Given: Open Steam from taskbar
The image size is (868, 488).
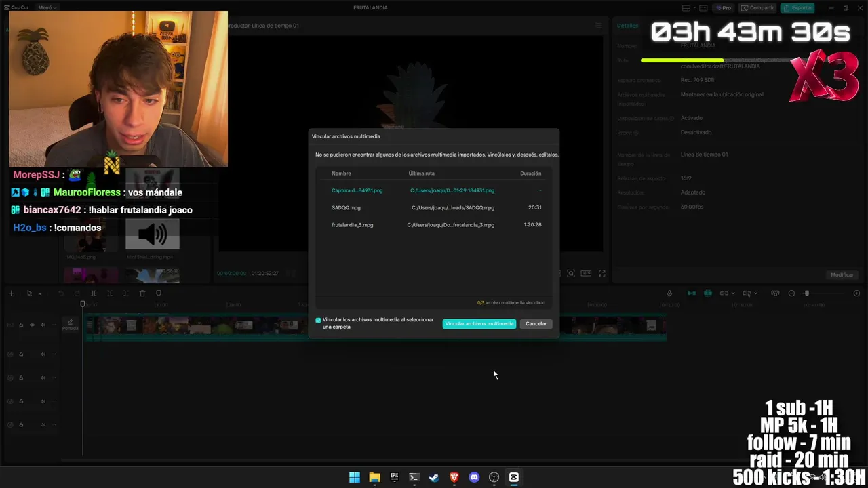Looking at the screenshot, I should point(434,477).
